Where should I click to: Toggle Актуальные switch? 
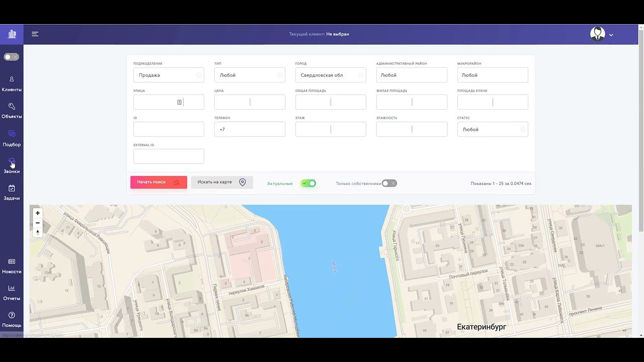point(308,184)
